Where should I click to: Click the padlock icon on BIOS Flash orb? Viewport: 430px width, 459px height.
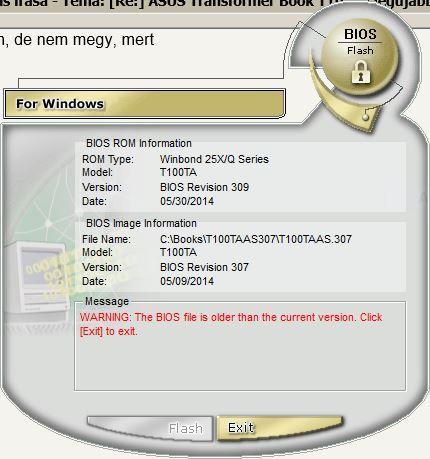click(361, 72)
